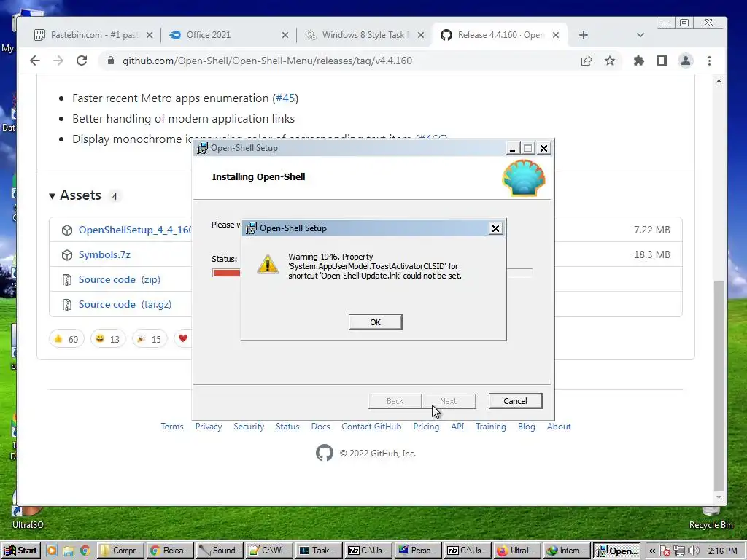This screenshot has height=560, width=747.
Task: Open folder quick launch icon in taskbar
Action: coord(68,551)
